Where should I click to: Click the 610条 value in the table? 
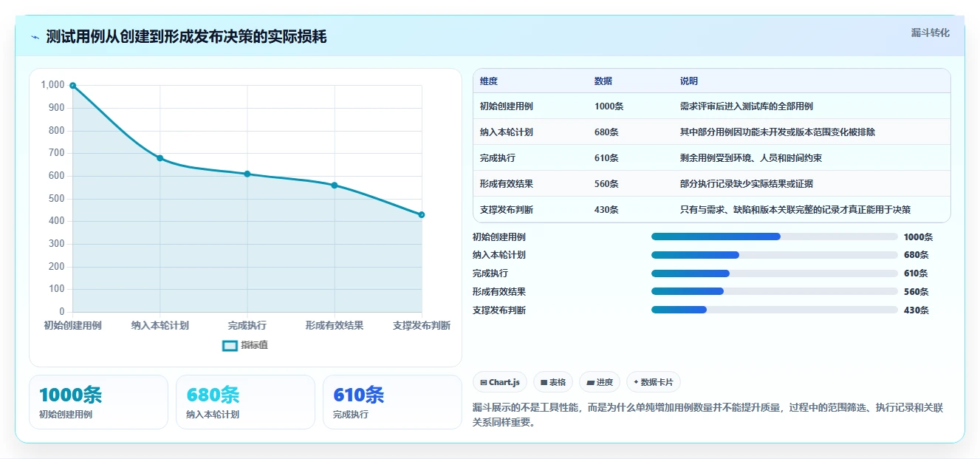tap(607, 158)
